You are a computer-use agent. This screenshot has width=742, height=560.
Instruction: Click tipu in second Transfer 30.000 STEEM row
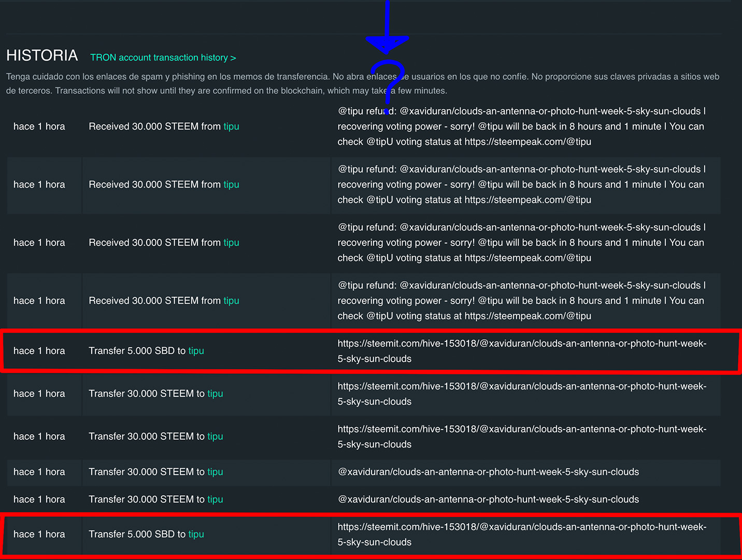pos(215,436)
